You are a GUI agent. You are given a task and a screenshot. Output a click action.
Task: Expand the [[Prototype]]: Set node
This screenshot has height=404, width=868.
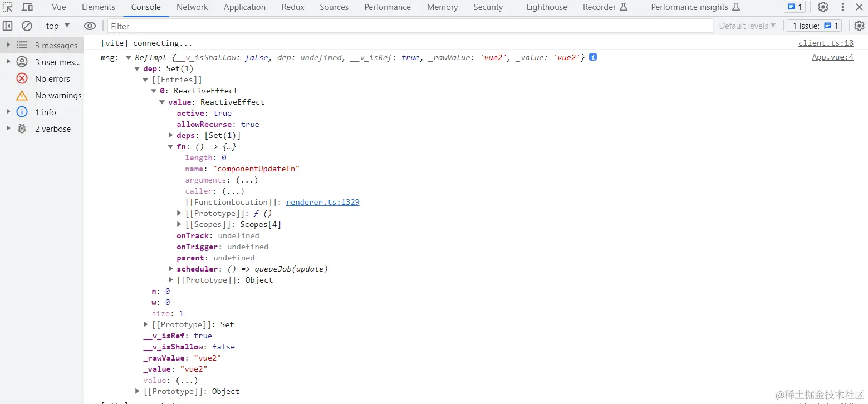(146, 324)
